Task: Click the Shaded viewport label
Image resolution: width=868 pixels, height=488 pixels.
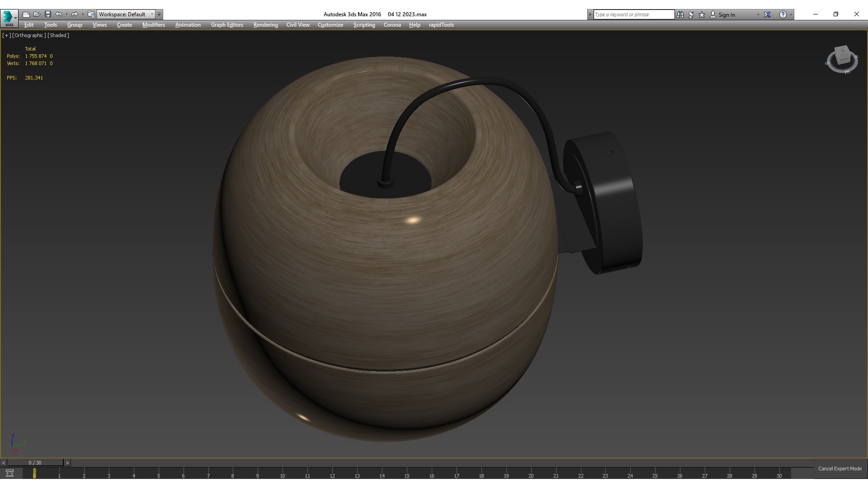Action: point(58,35)
